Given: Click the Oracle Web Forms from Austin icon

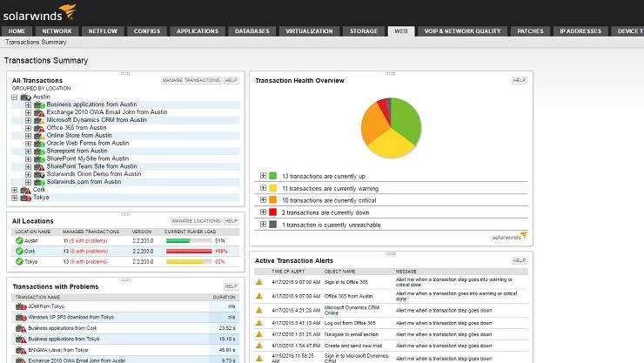Looking at the screenshot, I should tap(39, 144).
